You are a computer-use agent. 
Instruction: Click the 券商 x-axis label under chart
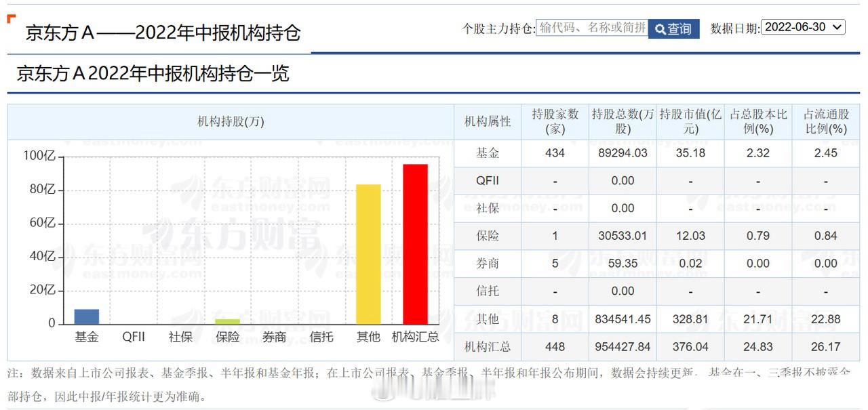[275, 337]
